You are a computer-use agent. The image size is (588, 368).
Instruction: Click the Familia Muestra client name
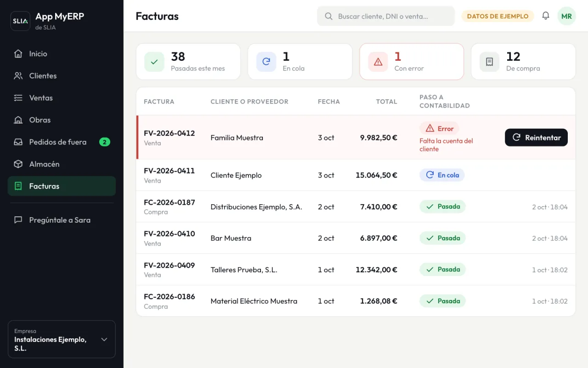[237, 138]
